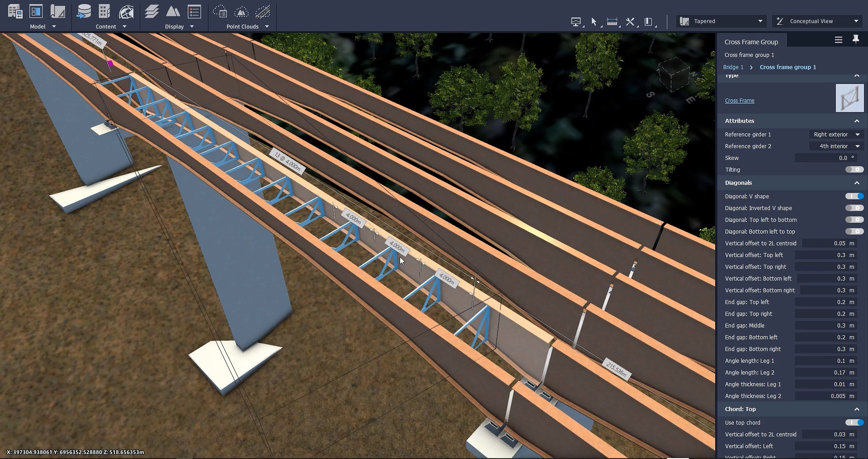Pin the Cross Frame Group panel
Screen dimensions: 868x459
856,40
